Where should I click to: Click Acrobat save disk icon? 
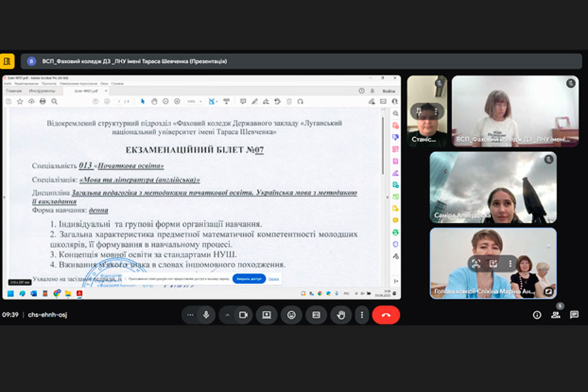coord(8,102)
